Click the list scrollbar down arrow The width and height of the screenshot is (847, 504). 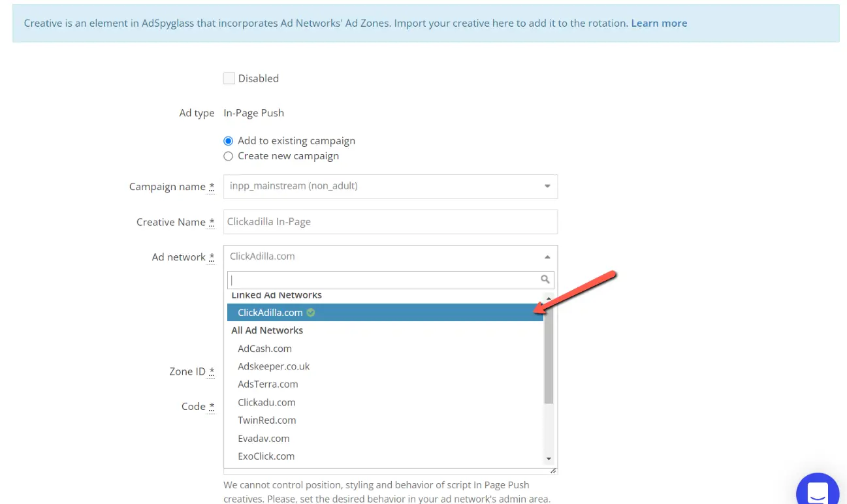tap(549, 459)
